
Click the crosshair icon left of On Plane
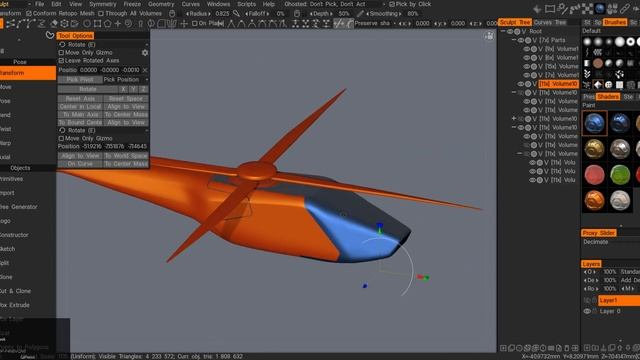[x=184, y=24]
